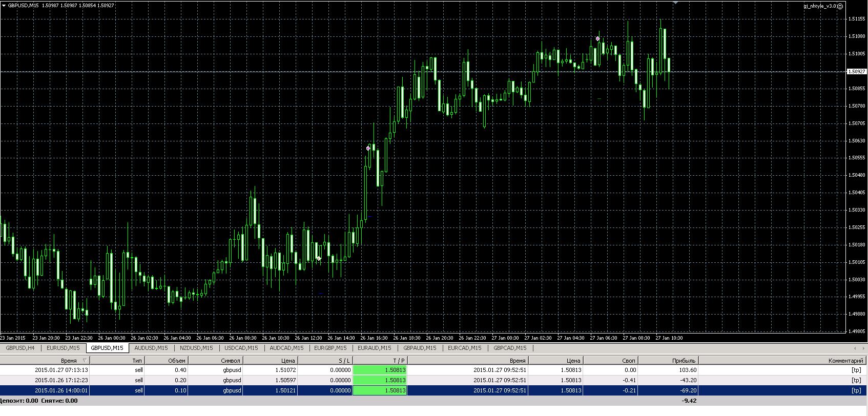
Task: Click the gj_nhtyle_v3.0 expert advisor smiley icon
Action: (840, 6)
